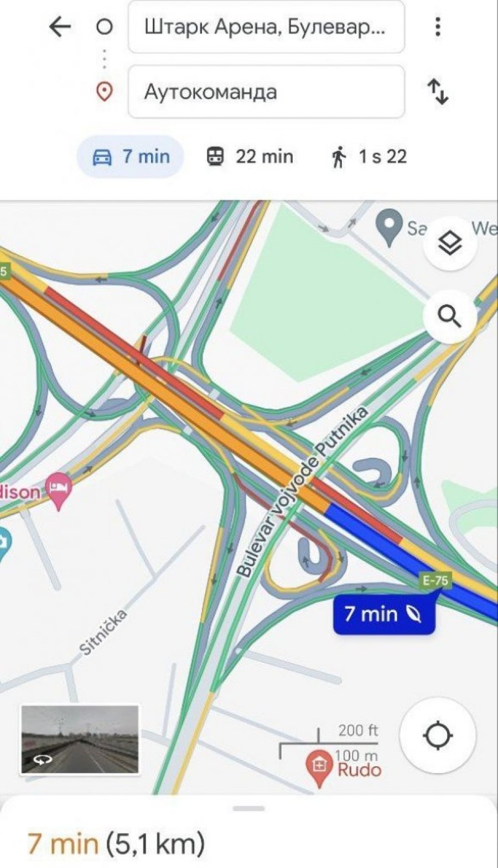Screen dimensions: 498x868
Task: Open the Street View thumbnail
Action: point(80,739)
